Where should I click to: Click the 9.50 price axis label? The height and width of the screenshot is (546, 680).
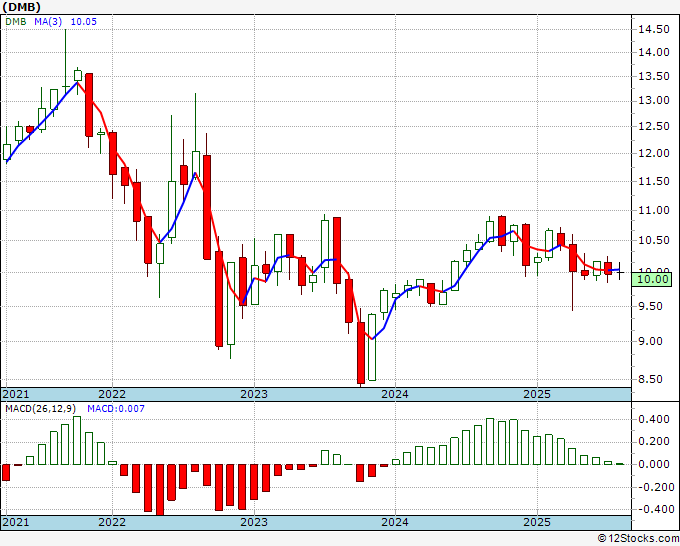click(x=650, y=306)
